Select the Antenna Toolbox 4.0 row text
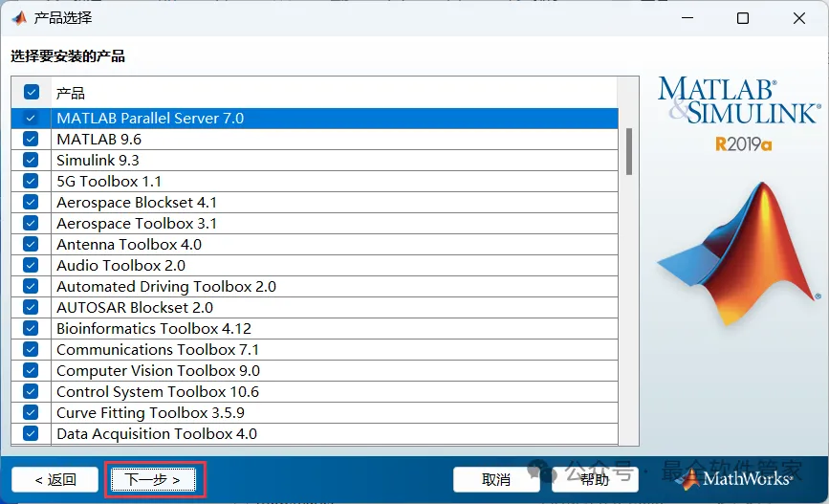This screenshot has width=829, height=504. [x=129, y=244]
